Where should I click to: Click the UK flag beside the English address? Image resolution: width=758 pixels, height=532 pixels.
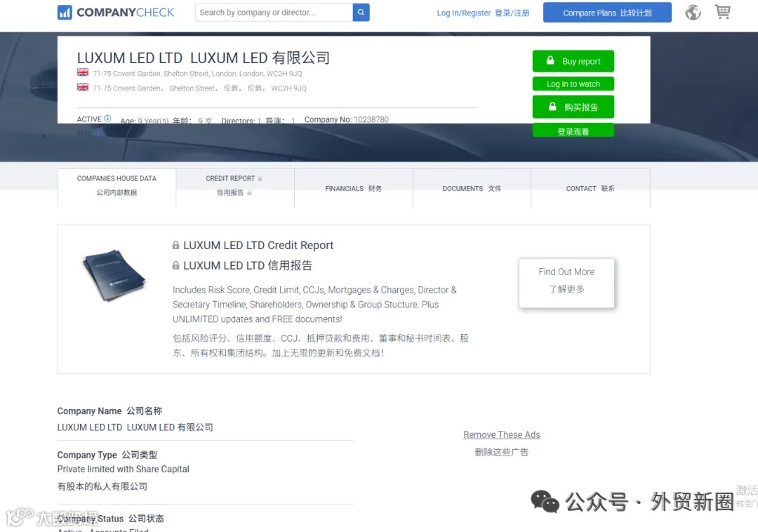tap(83, 72)
